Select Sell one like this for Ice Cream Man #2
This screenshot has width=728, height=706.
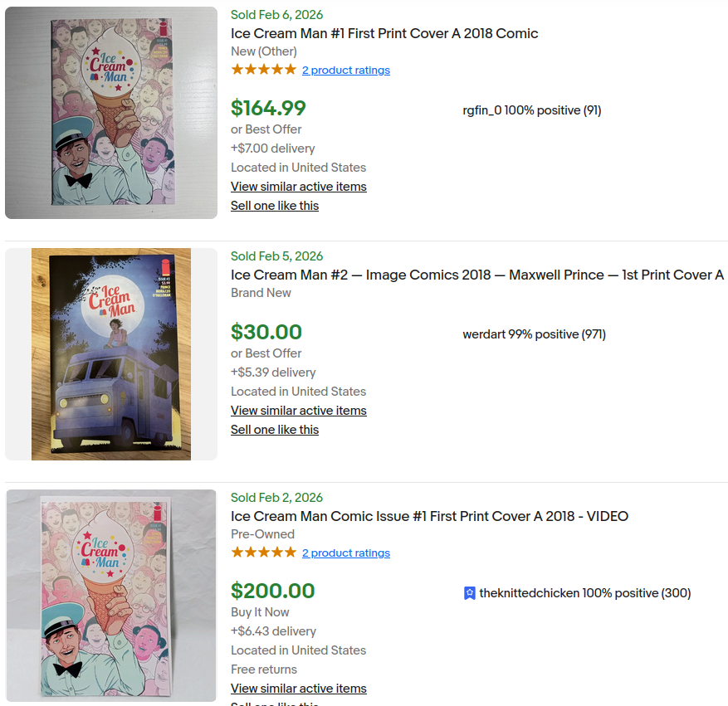pyautogui.click(x=275, y=429)
